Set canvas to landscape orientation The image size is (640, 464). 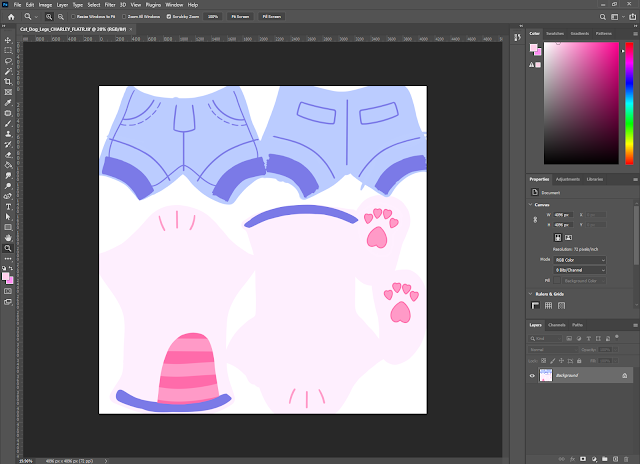click(568, 237)
